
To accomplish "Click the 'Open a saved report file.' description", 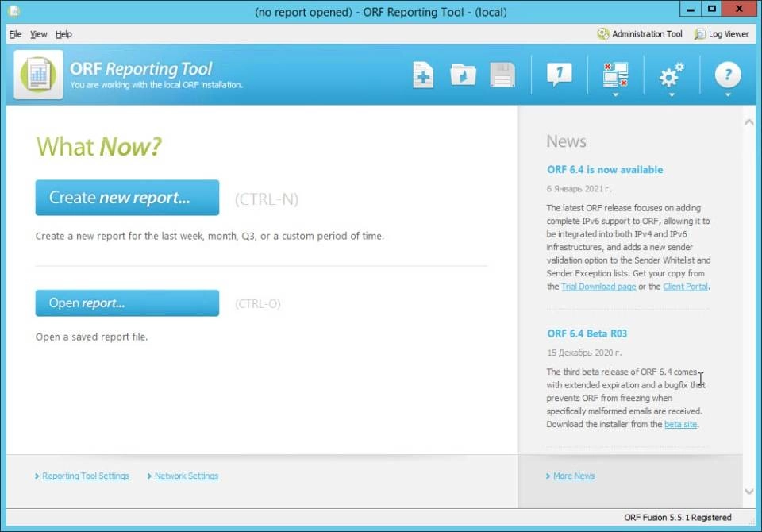I will tap(91, 337).
